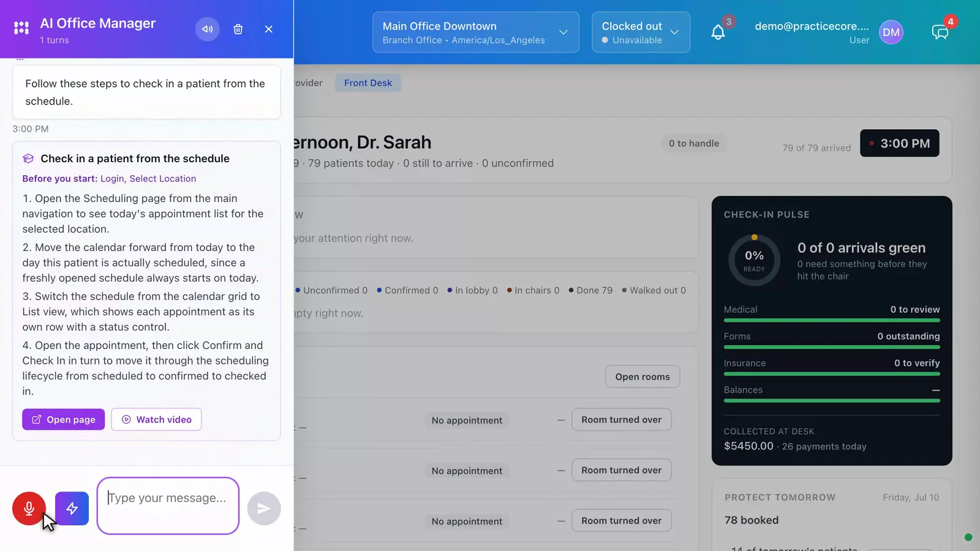Click the Insurance progress bar

point(832,373)
